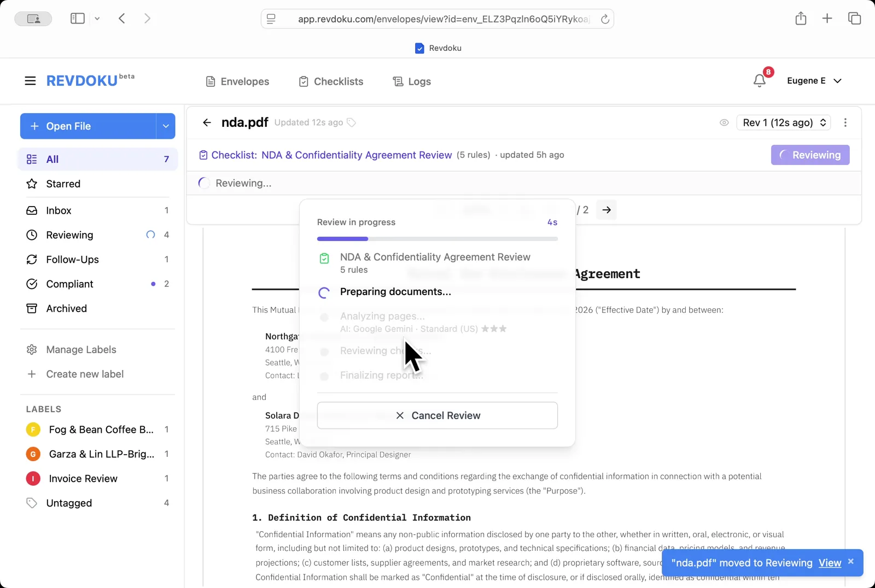Image resolution: width=875 pixels, height=588 pixels.
Task: Click the back arrow next to nda.pdf
Action: click(x=207, y=122)
